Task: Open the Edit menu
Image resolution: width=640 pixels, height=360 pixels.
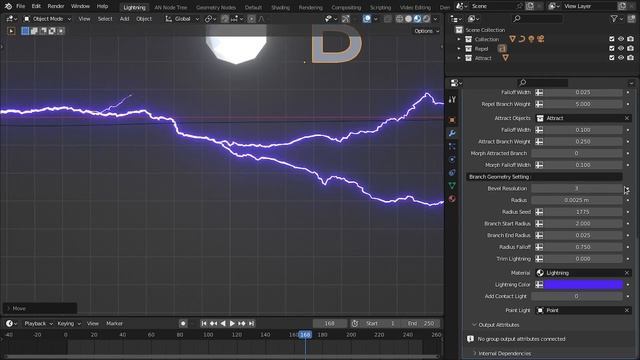Action: click(36, 6)
